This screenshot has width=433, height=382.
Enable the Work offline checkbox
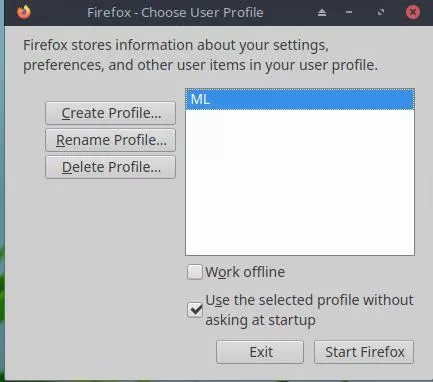point(195,272)
